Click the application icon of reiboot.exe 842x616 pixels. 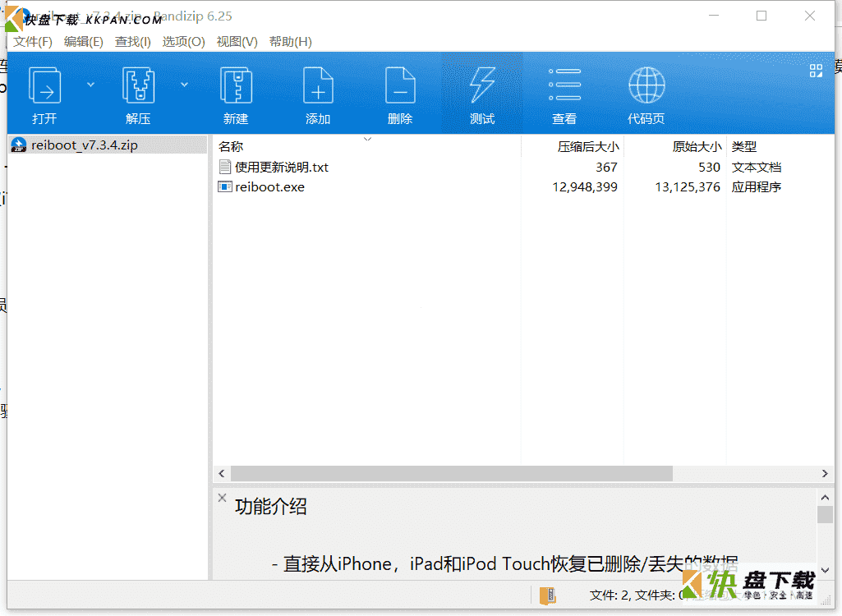tap(225, 187)
